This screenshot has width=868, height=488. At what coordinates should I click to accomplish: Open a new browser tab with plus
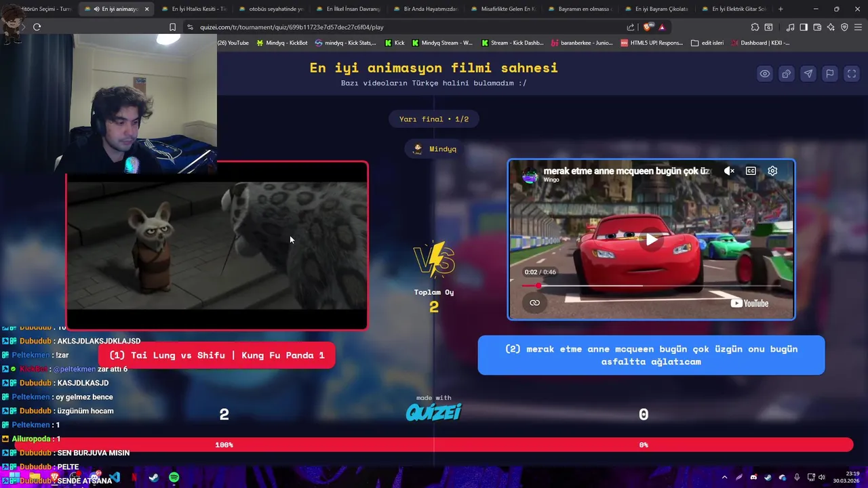[781, 9]
